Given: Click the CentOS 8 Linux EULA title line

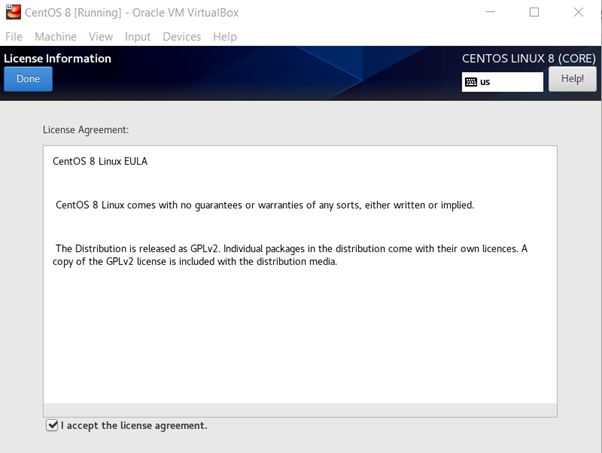Looking at the screenshot, I should (100, 161).
